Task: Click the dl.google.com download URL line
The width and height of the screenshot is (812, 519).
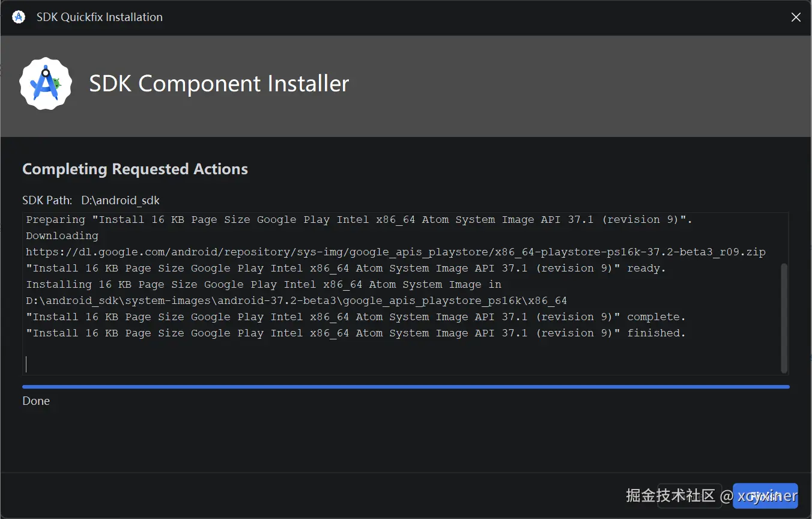Action: [396, 252]
